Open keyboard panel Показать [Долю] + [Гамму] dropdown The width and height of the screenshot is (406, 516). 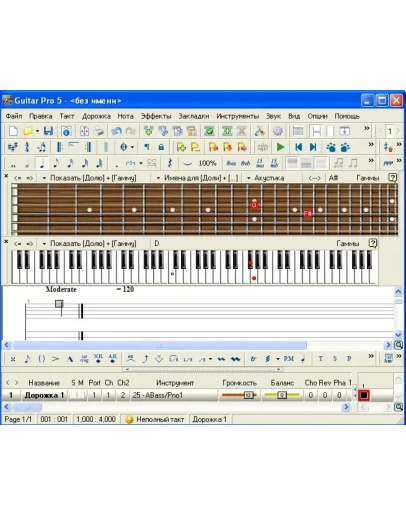click(90, 244)
